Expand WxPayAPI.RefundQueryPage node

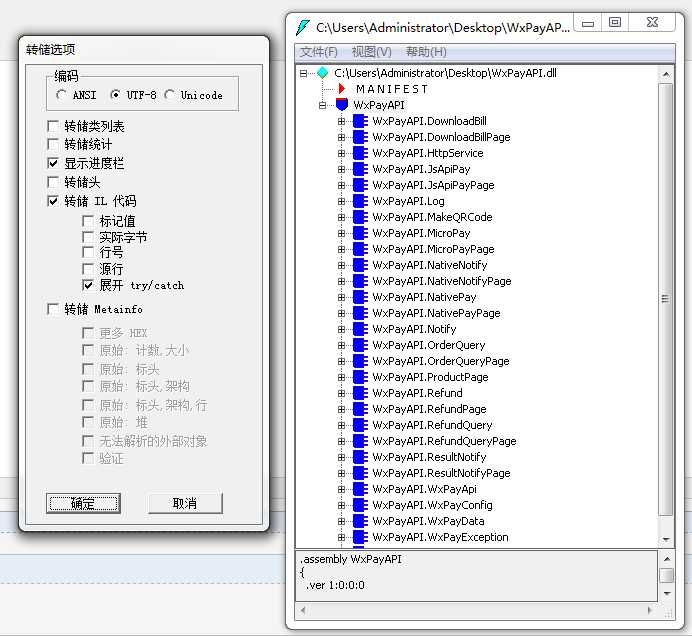[x=341, y=441]
